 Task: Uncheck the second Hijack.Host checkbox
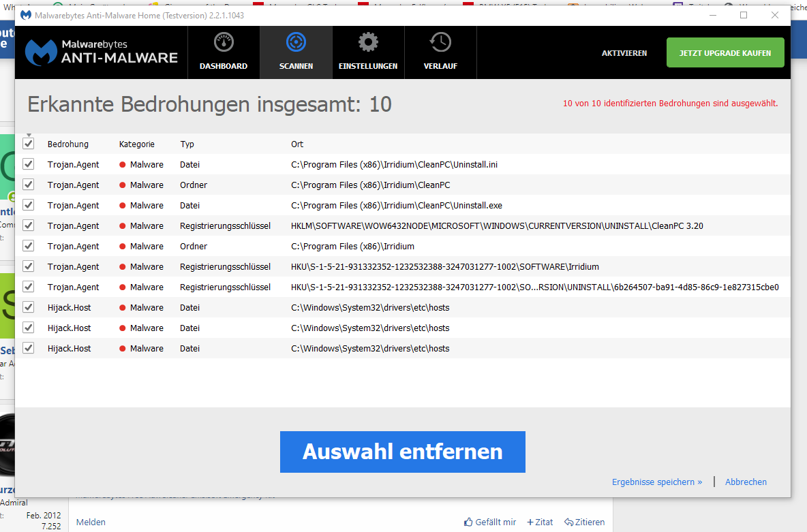click(x=29, y=328)
